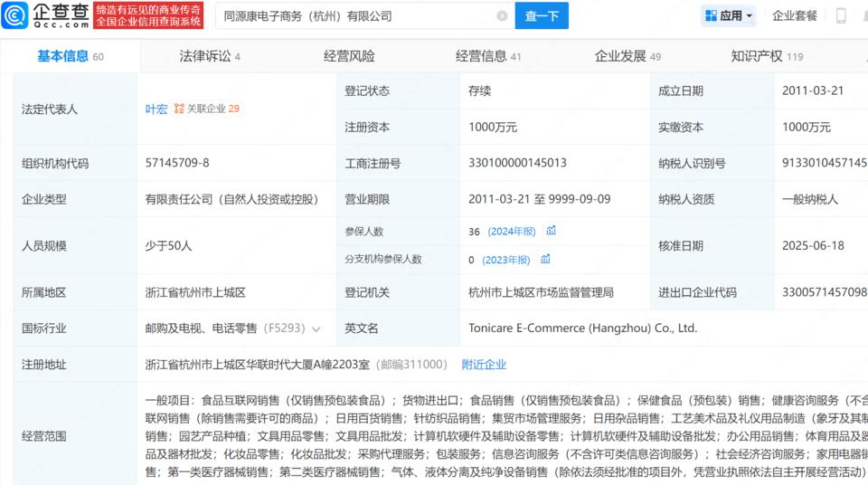Image resolution: width=868 pixels, height=485 pixels.
Task: Switch to the 基本信息 tab
Action: click(x=62, y=56)
